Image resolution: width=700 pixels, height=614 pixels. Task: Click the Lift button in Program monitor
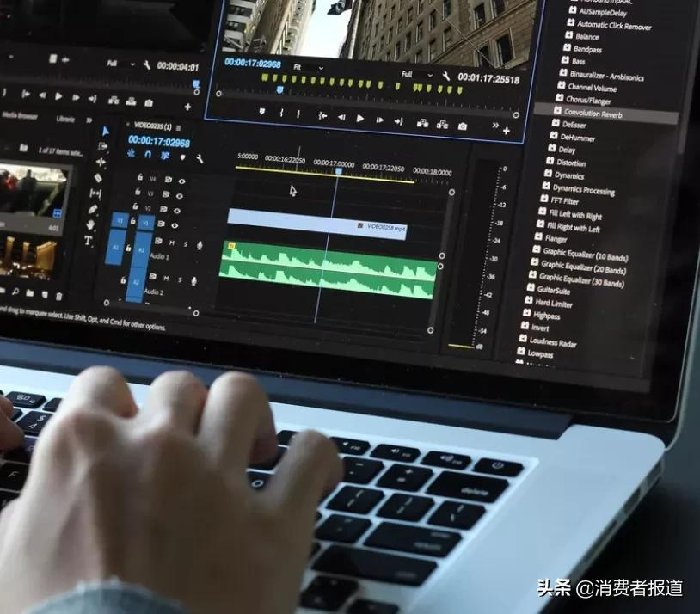[422, 123]
